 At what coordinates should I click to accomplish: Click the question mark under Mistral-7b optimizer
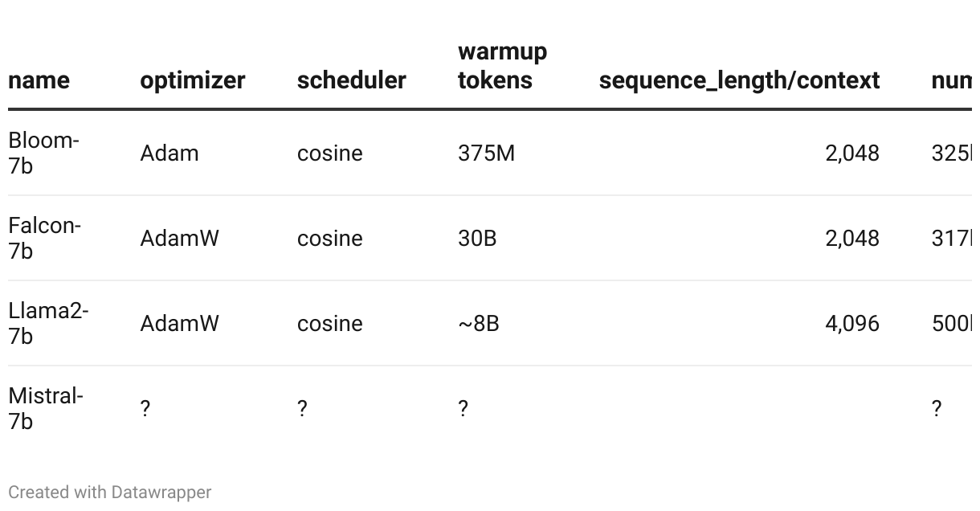145,409
